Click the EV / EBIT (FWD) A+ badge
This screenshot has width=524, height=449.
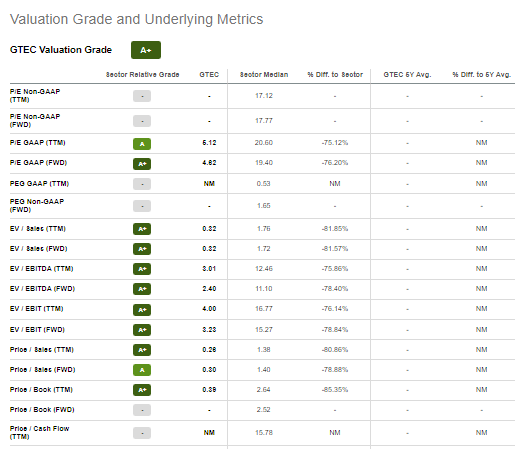(x=142, y=330)
